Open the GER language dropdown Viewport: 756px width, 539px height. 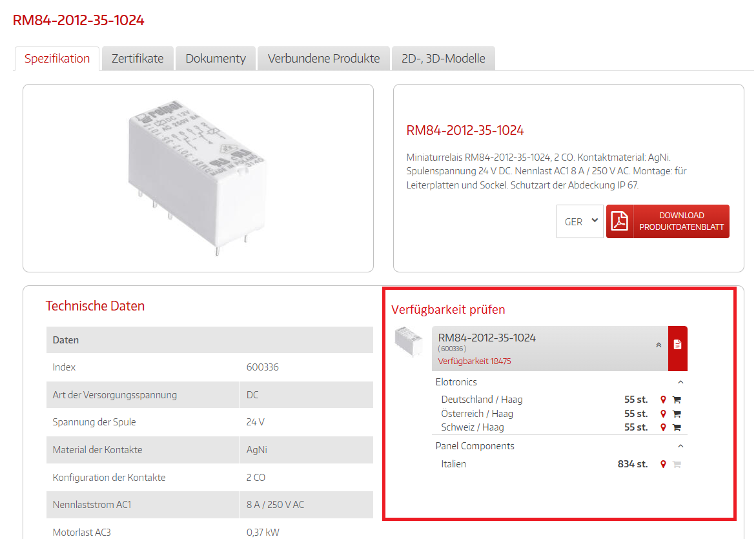point(580,221)
